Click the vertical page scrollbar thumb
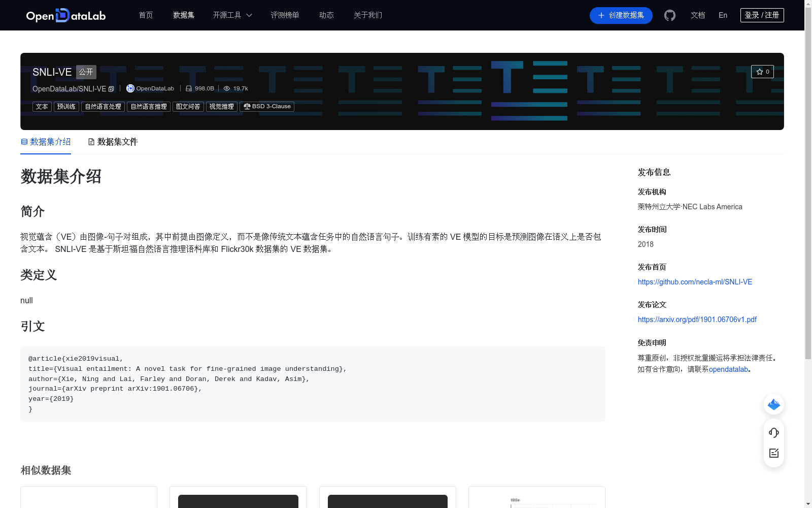The image size is (812, 508). (x=808, y=183)
